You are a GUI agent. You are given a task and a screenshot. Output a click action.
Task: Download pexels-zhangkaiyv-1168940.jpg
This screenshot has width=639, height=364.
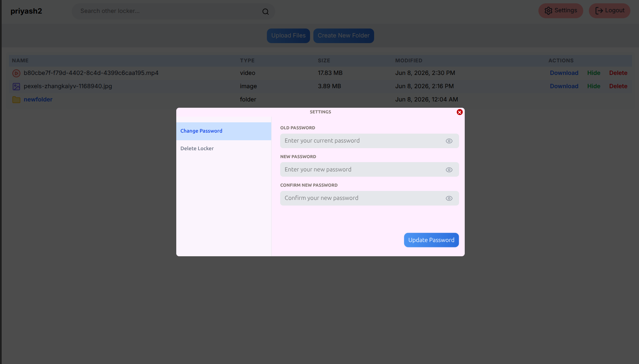click(x=564, y=86)
